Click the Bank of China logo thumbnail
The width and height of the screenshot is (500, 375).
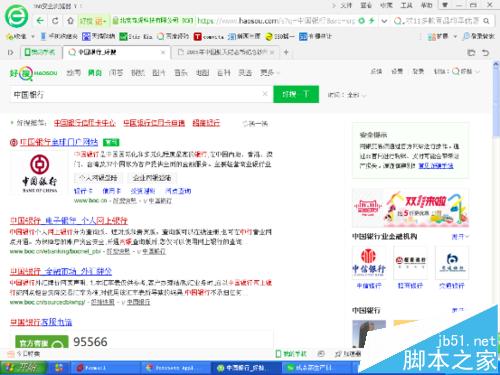pyautogui.click(x=40, y=173)
